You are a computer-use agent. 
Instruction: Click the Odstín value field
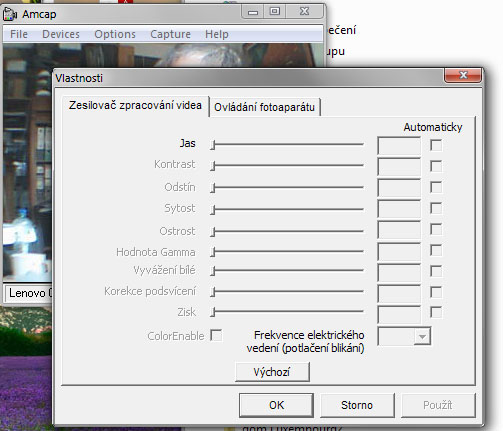[399, 188]
